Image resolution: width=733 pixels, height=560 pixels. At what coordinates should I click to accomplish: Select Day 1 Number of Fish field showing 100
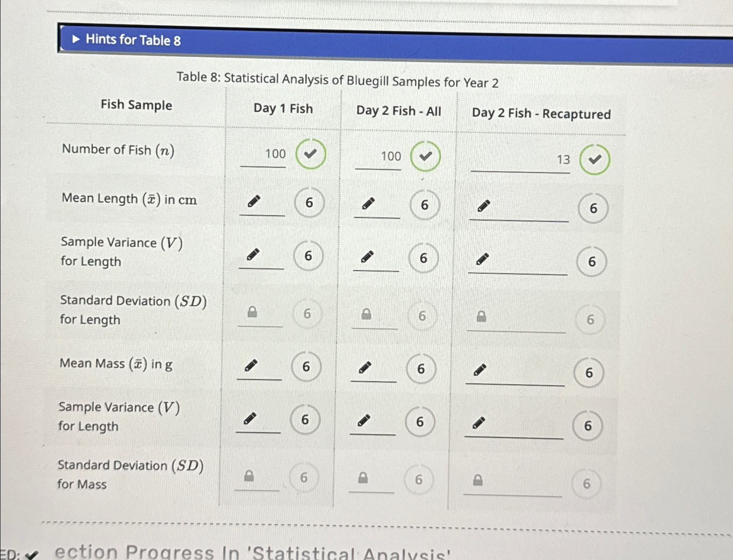(263, 155)
